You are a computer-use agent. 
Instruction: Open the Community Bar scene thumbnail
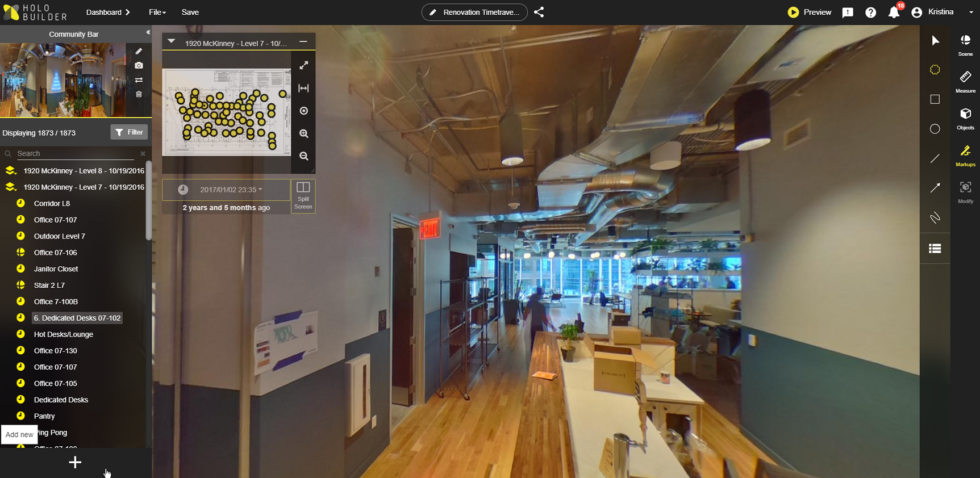64,79
